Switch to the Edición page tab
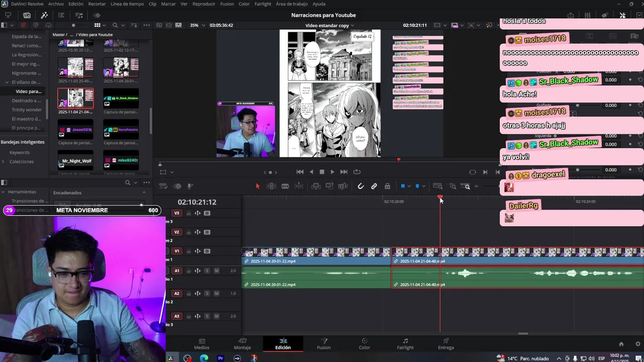Screen dimensions: 644x362 point(283,344)
